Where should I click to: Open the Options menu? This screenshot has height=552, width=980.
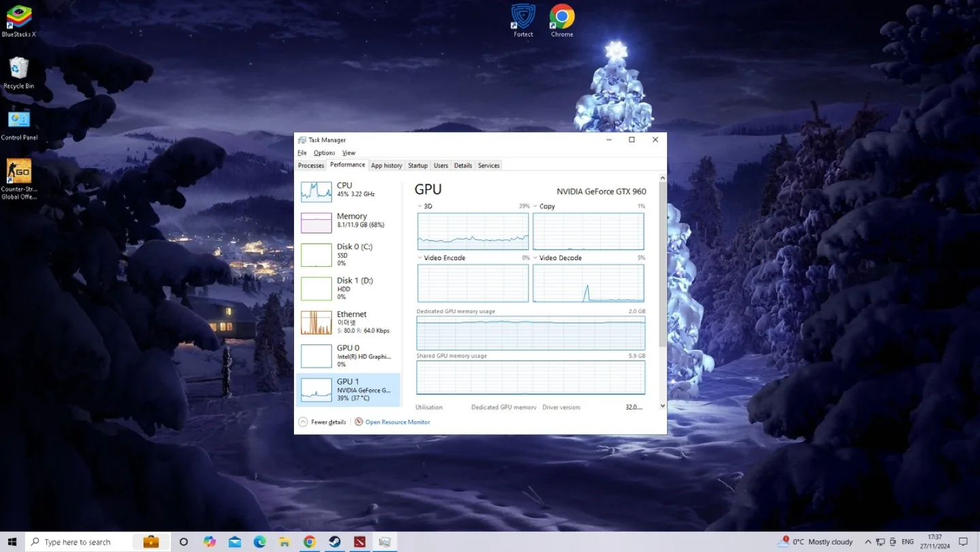click(x=324, y=153)
